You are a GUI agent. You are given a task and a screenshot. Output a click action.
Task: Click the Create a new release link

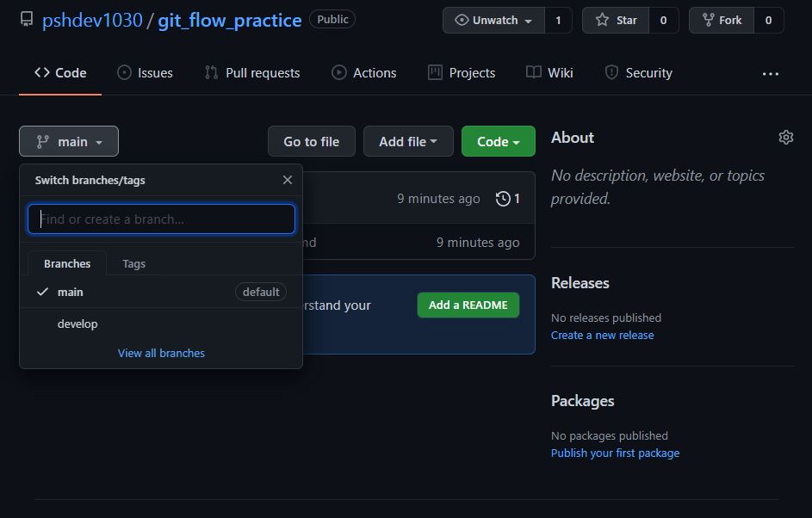pos(602,336)
